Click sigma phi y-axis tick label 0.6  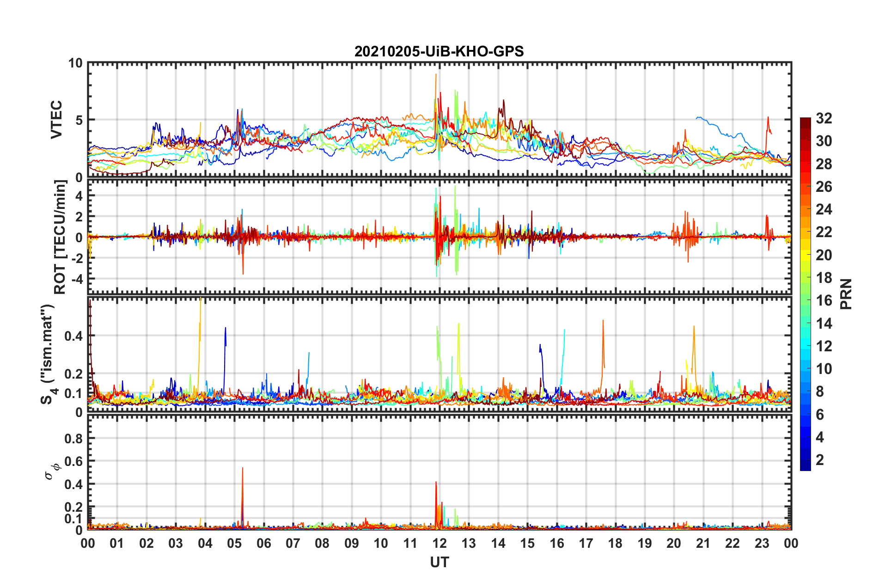pos(73,461)
